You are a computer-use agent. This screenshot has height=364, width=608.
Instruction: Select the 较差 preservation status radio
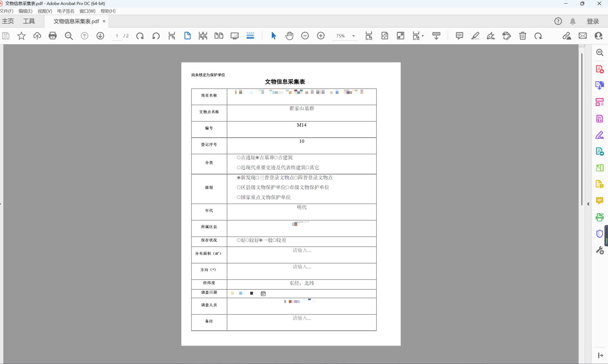point(274,240)
